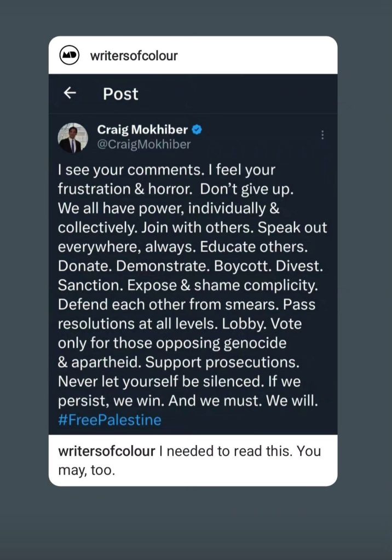Click the line "persist, we win. And we must"

(x=187, y=400)
